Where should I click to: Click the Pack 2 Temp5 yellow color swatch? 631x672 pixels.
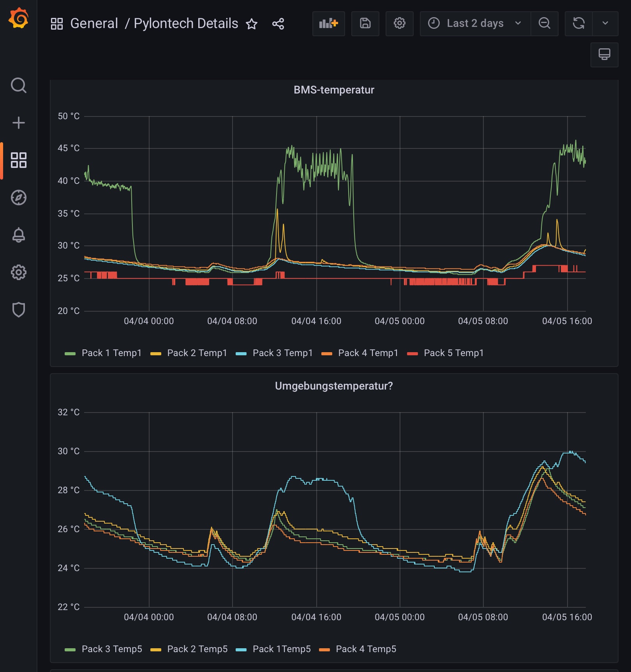point(156,649)
